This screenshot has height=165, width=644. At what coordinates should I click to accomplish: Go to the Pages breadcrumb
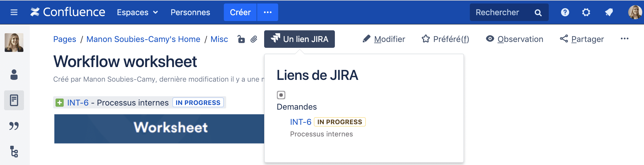[65, 39]
